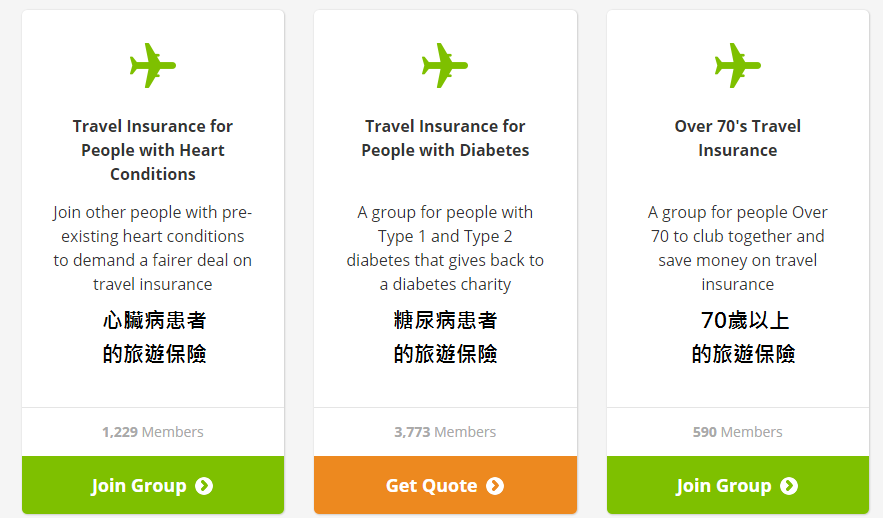Get a quote for diabetes travel insurance
The image size is (883, 524).
pyautogui.click(x=445, y=485)
